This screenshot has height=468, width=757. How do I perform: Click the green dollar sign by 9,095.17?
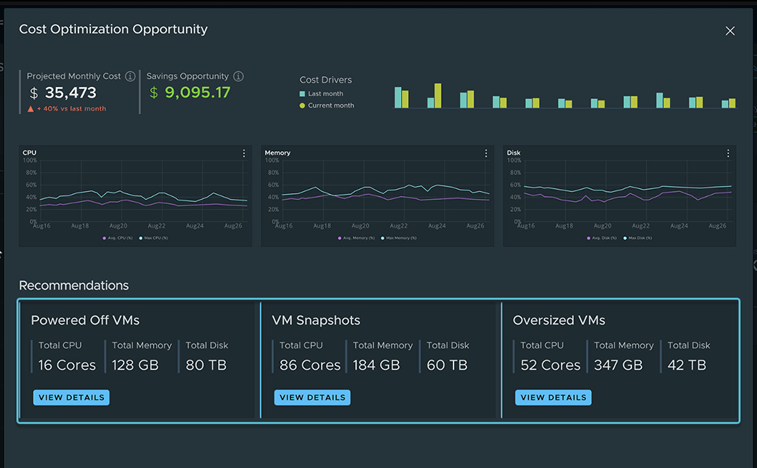click(x=154, y=93)
